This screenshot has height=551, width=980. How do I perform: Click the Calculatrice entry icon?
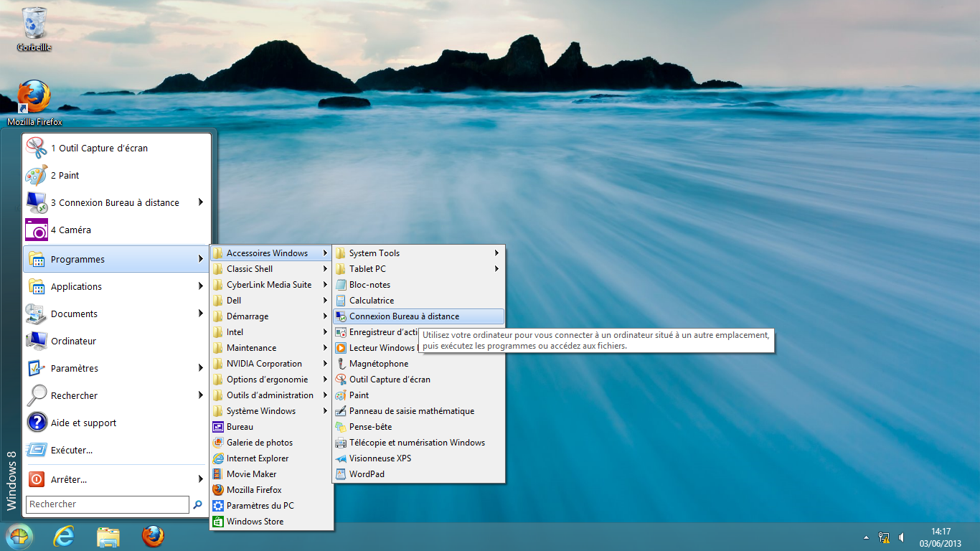[x=341, y=301]
